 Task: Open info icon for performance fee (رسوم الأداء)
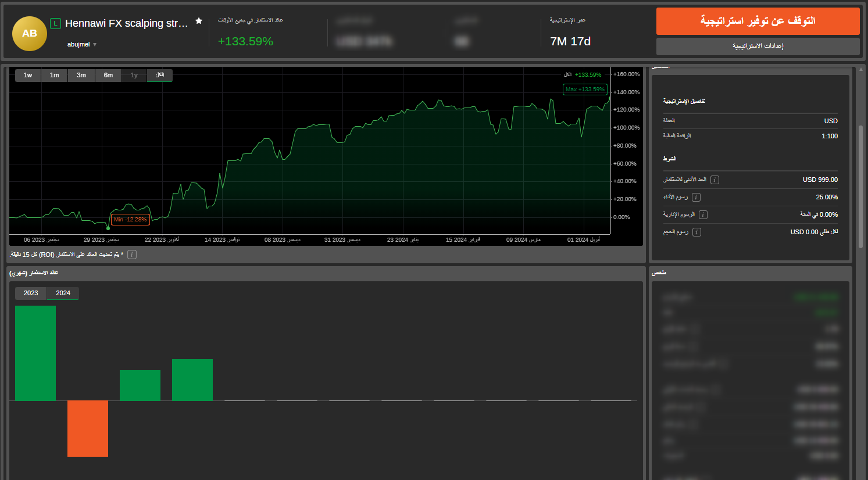696,197
